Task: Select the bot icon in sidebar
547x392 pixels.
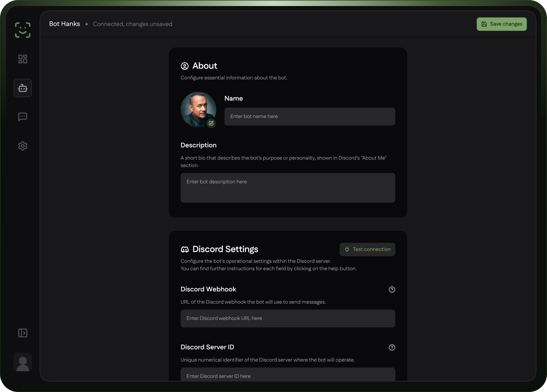Action: 23,88
